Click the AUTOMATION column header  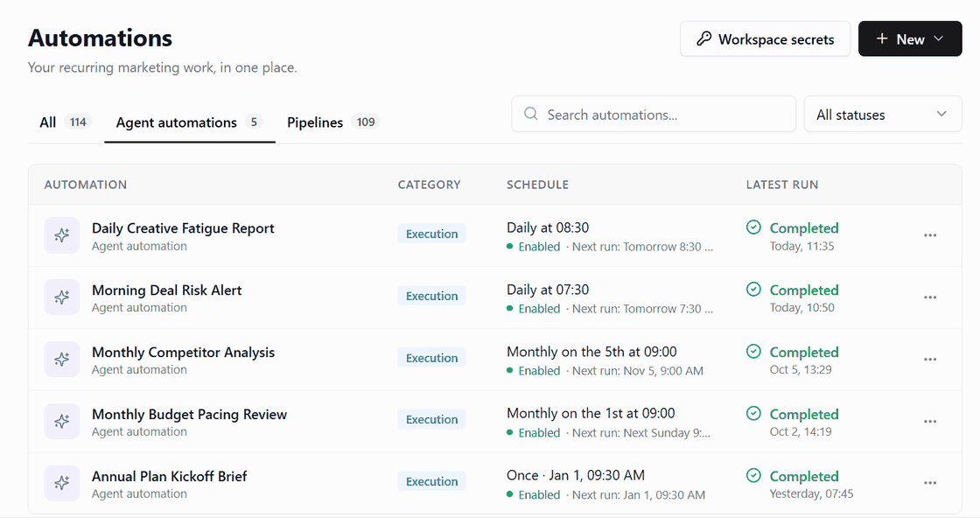86,185
